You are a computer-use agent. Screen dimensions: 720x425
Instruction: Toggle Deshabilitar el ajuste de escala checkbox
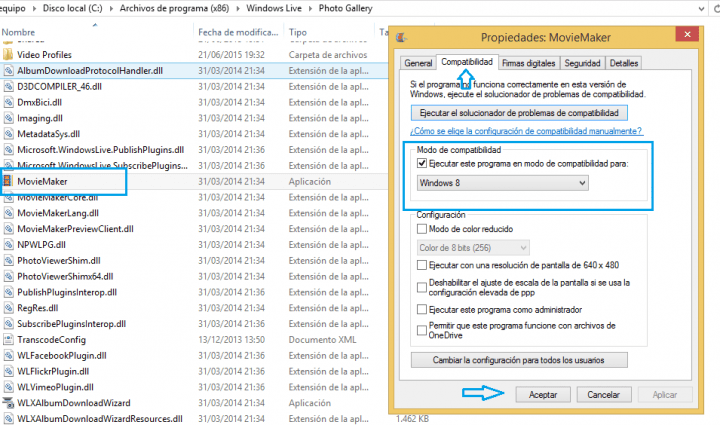(x=422, y=287)
